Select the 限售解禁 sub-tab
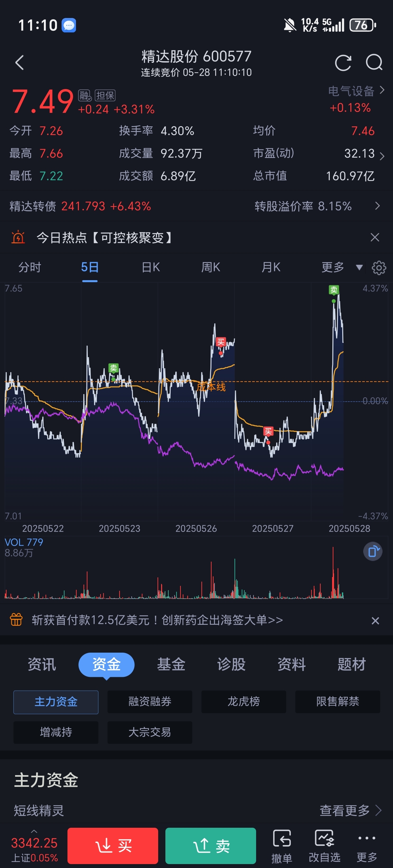The height and width of the screenshot is (868, 393). tap(338, 702)
